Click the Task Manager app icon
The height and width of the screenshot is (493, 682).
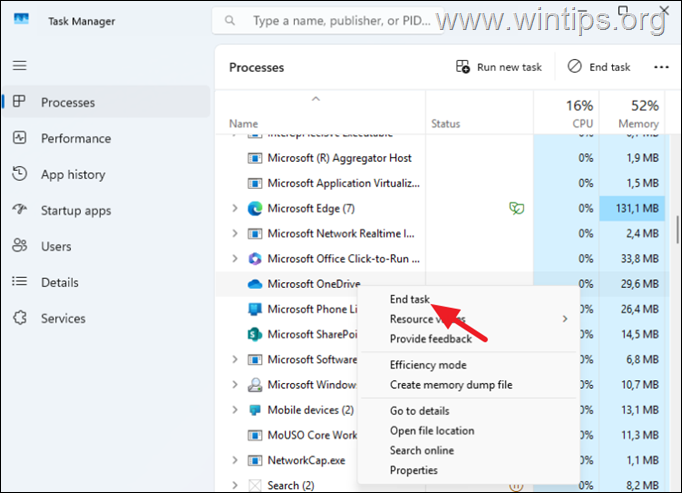(21, 20)
